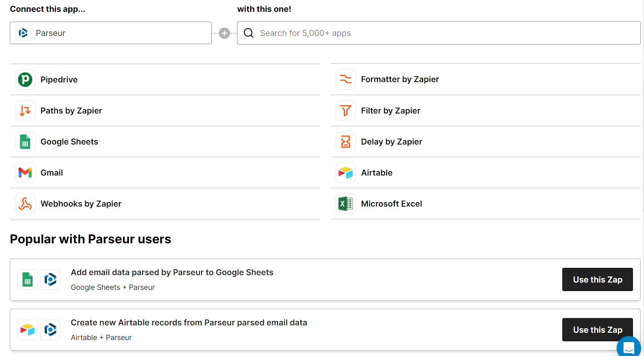
Task: Click the Webhooks by Zapier icon
Action: (25, 203)
